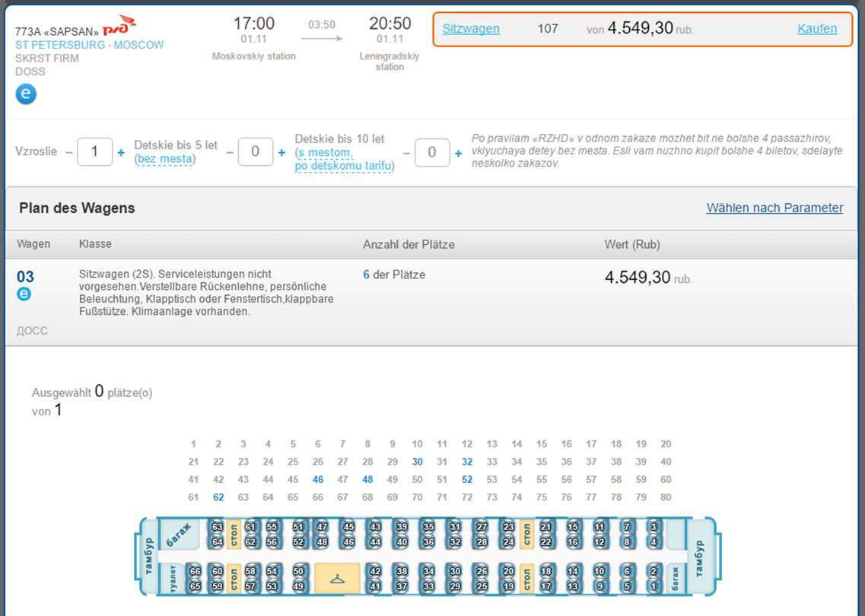Choose seat 52 icon in the car diagram
The height and width of the screenshot is (616, 865).
(x=299, y=542)
